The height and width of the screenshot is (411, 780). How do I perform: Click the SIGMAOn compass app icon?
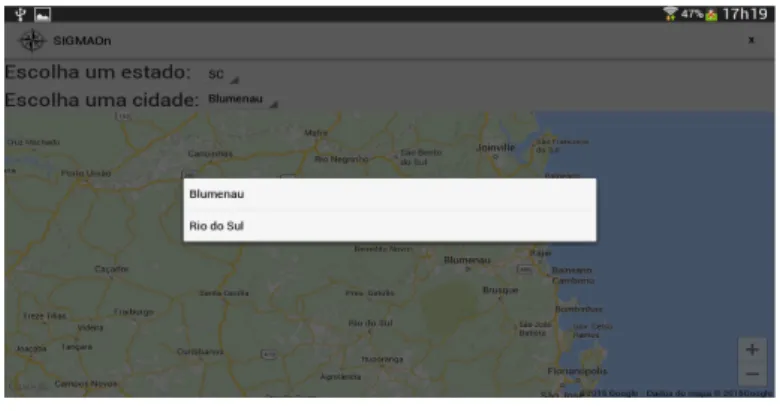(x=32, y=40)
